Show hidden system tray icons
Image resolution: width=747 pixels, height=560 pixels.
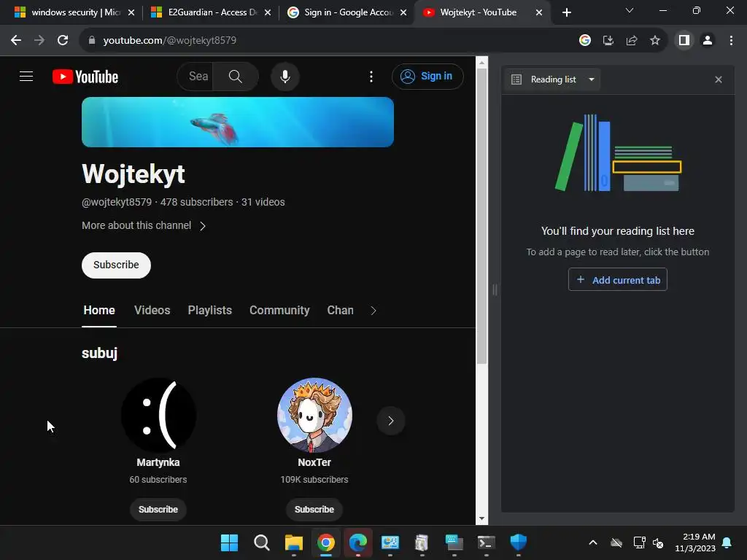pos(593,542)
